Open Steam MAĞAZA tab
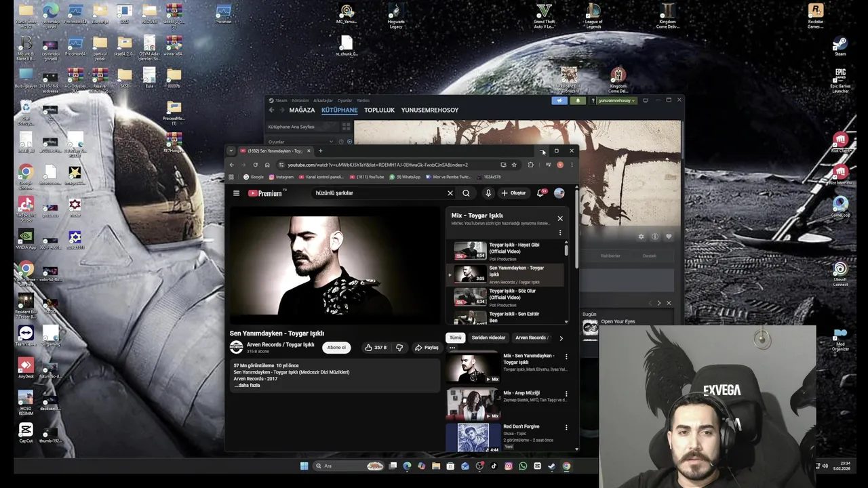The height and width of the screenshot is (488, 868). pos(302,110)
